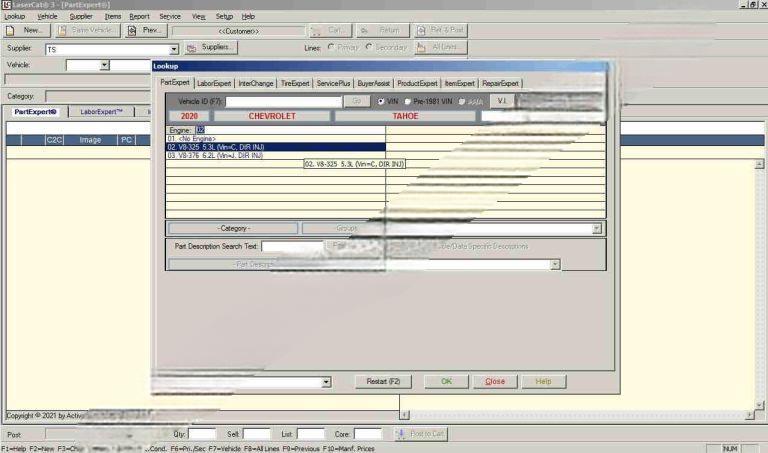Viewport: 768px width, 453px height.
Task: Click the Restart (F2) button
Action: coord(383,381)
